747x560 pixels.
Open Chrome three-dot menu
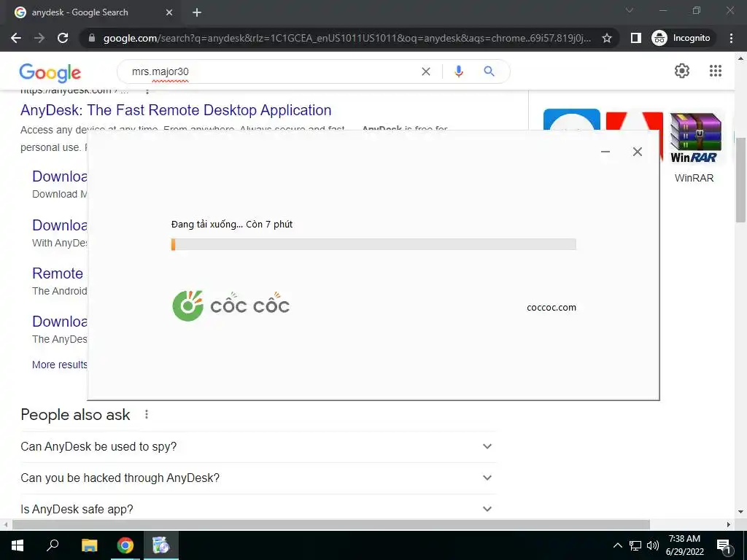click(x=731, y=38)
